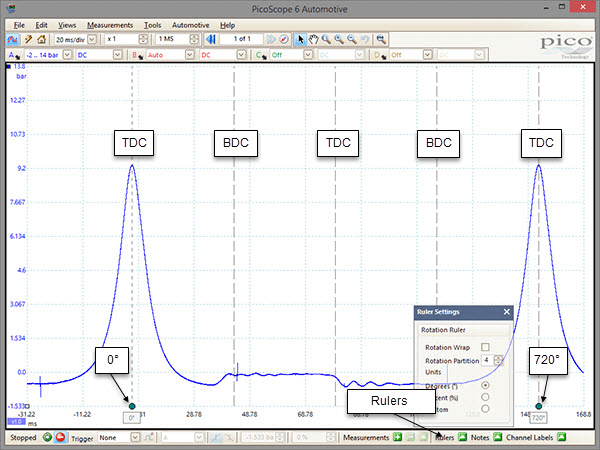Click the x1.0 axis scale button
This screenshot has width=600, height=450.
[16, 422]
